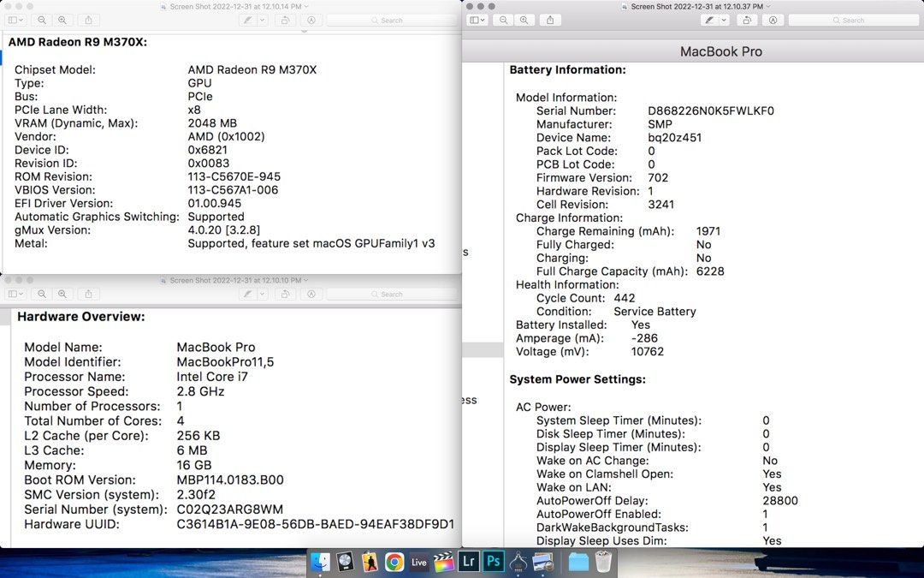The image size is (924, 578).
Task: Open sidebar view menu in 12.10.37 PM window
Action: point(477,20)
